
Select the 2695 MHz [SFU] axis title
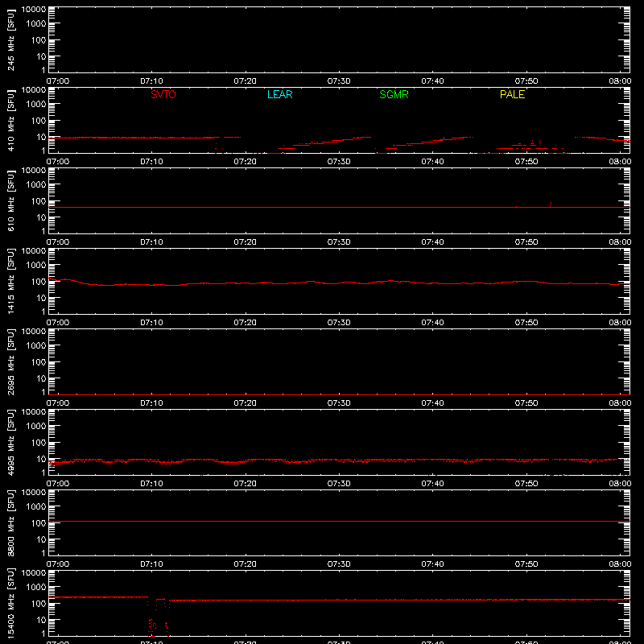point(10,361)
